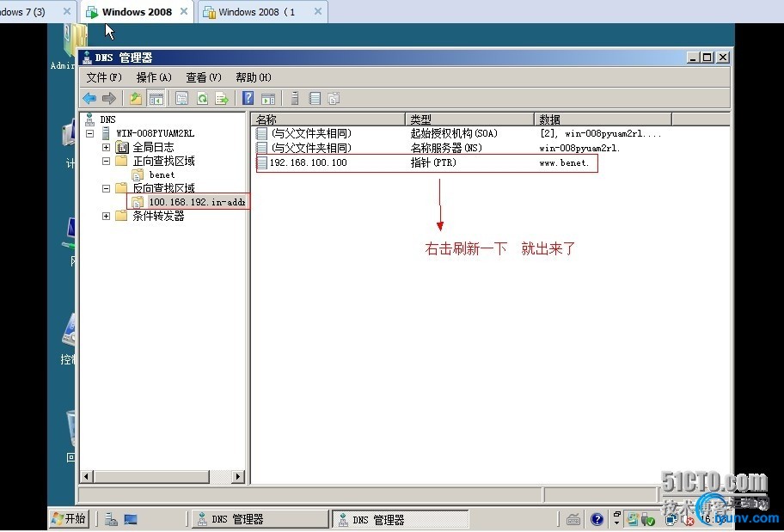Image resolution: width=784 pixels, height=532 pixels.
Task: Select the 100.168.192.in-addr zone
Action: point(197,202)
